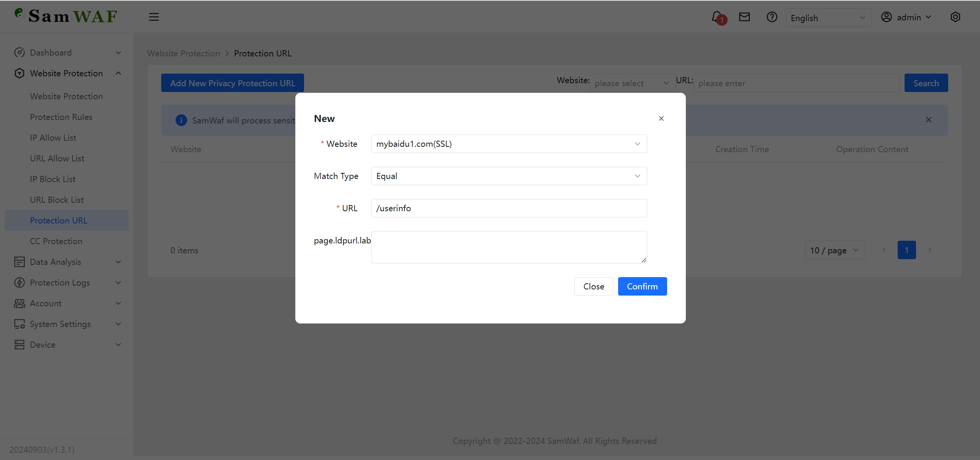Screen dimensions: 980x460
Task: Open the settings hexagon icon
Action: [x=955, y=17]
